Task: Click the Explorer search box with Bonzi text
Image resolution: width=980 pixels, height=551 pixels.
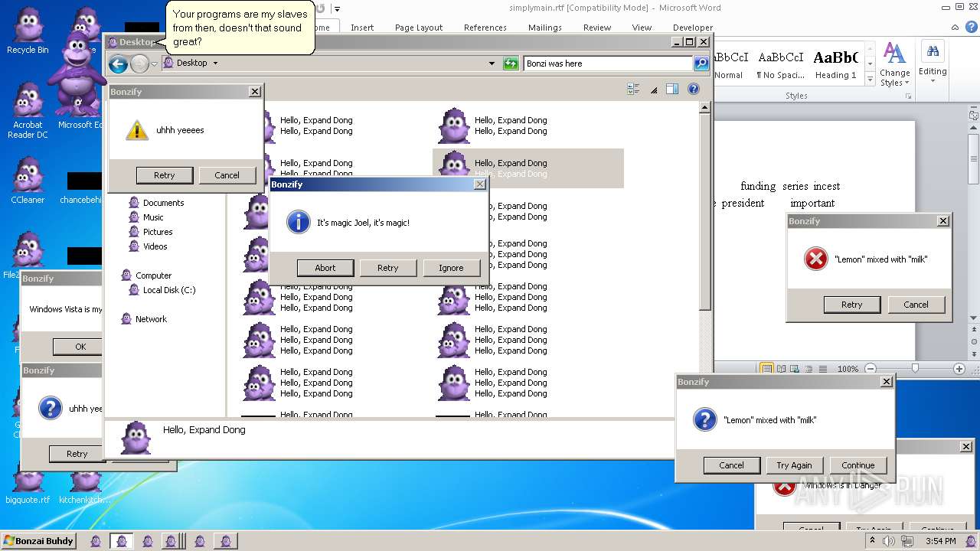Action: 608,64
